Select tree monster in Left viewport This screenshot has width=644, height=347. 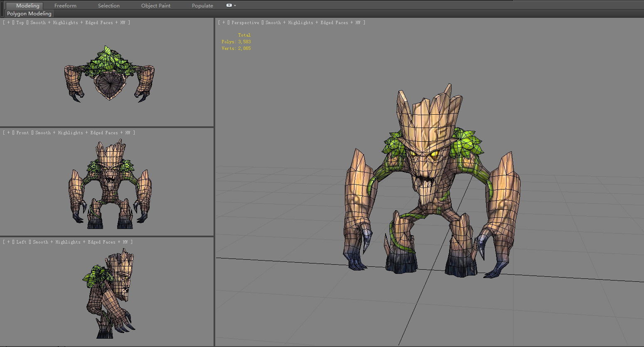pos(109,293)
